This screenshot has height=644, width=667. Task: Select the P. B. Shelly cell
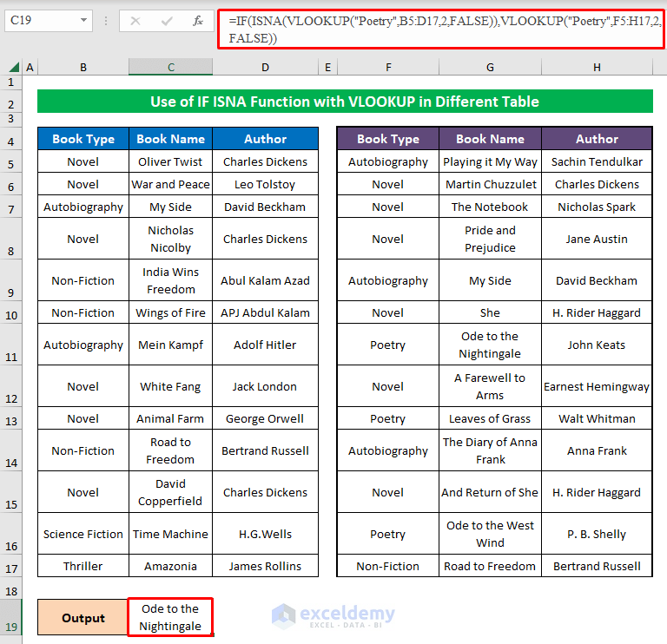[x=597, y=534]
